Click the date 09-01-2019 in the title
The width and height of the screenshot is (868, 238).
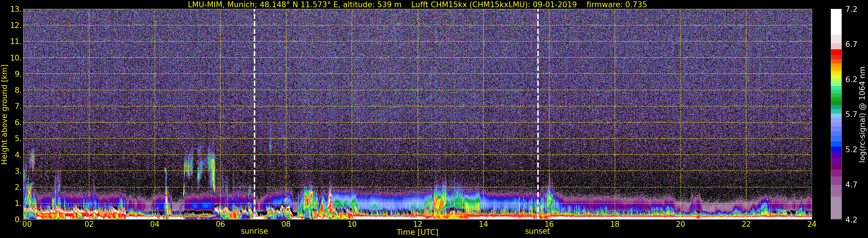555,4
